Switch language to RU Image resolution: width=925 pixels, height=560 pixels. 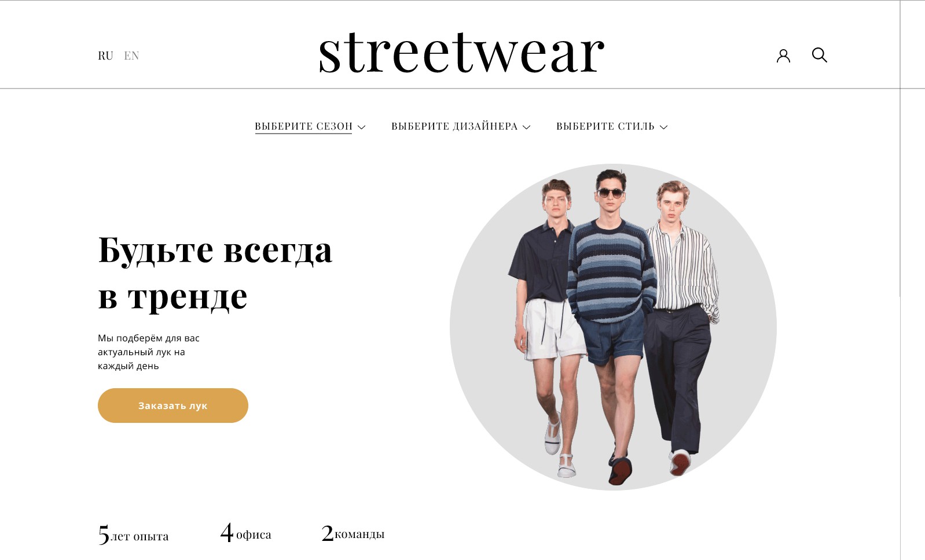point(105,56)
